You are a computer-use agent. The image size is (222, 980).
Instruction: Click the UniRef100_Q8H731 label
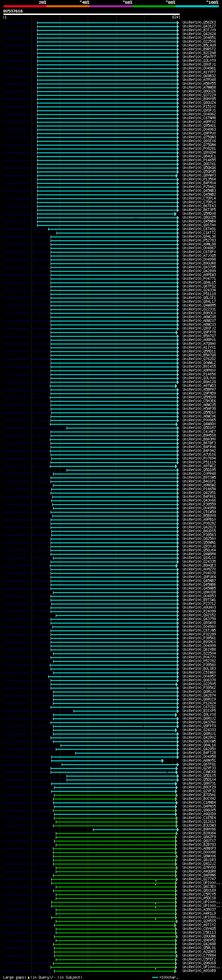(199, 783)
